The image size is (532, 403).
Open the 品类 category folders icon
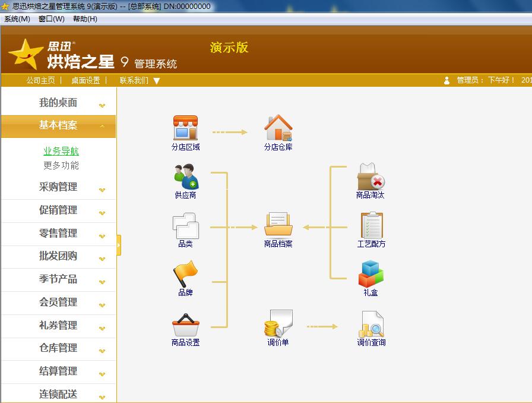186,226
